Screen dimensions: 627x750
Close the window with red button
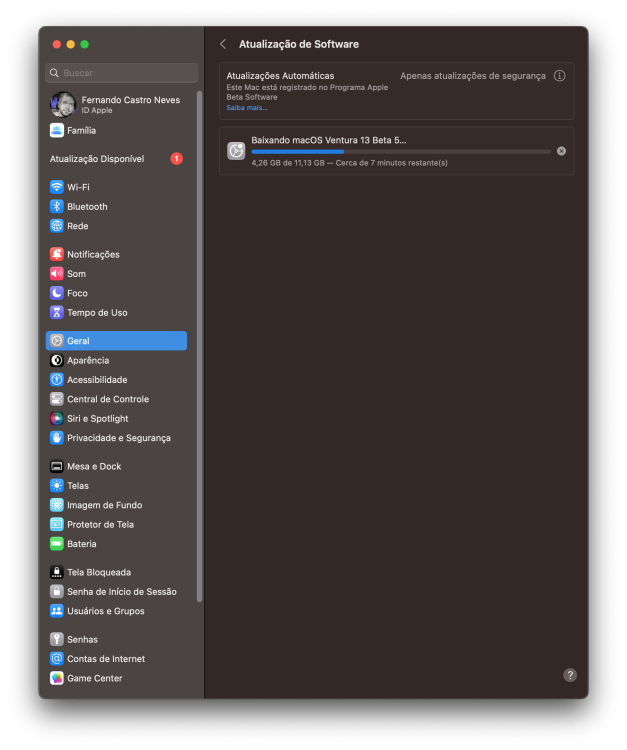click(56, 44)
